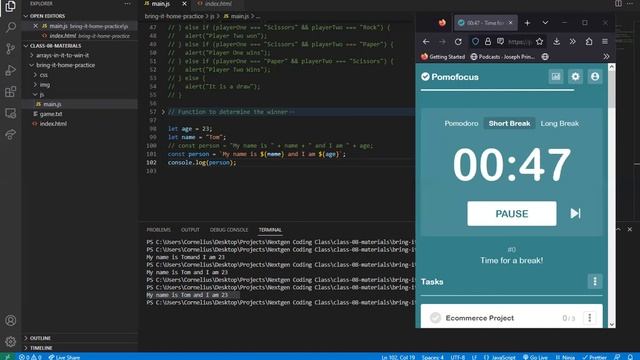Select the Short Break timer mode
Viewport: 640px width, 360px height.
pos(509,123)
